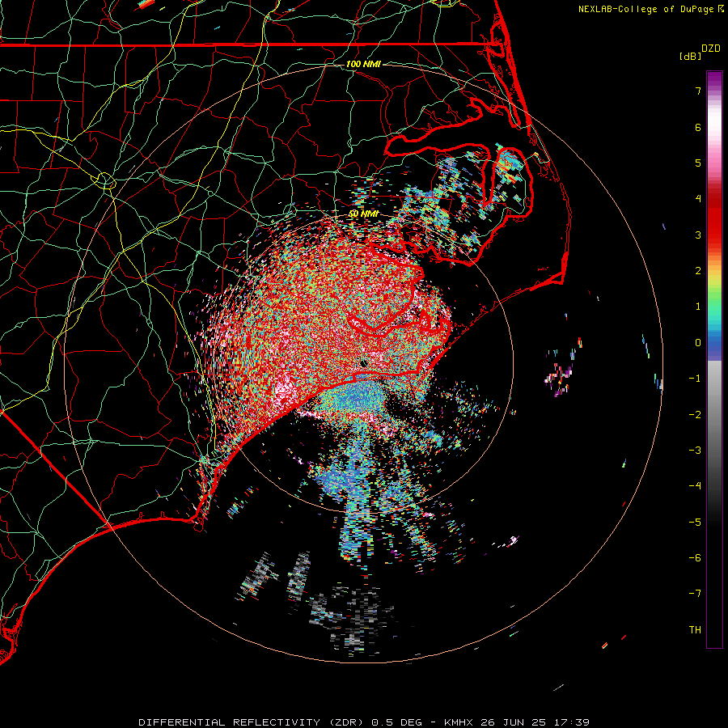Click the DZD product label
Image resolution: width=728 pixels, height=728 pixels.
711,49
